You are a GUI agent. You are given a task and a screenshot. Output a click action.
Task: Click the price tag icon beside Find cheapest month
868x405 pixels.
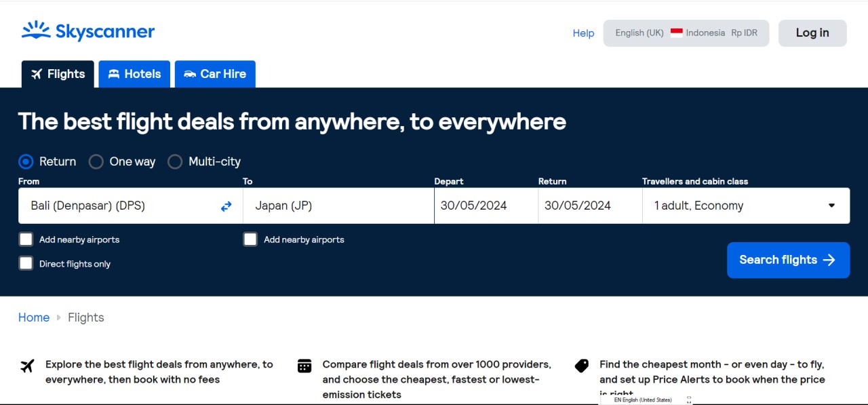[x=582, y=366]
